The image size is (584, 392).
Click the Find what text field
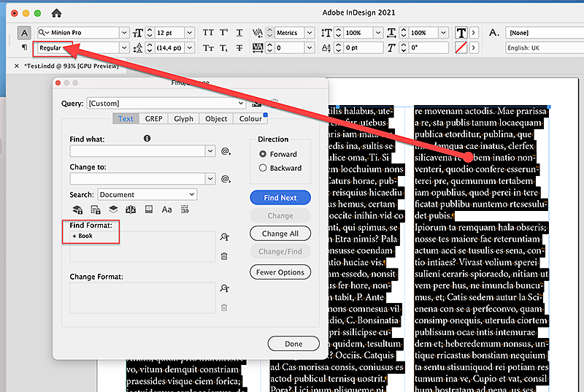tap(137, 151)
